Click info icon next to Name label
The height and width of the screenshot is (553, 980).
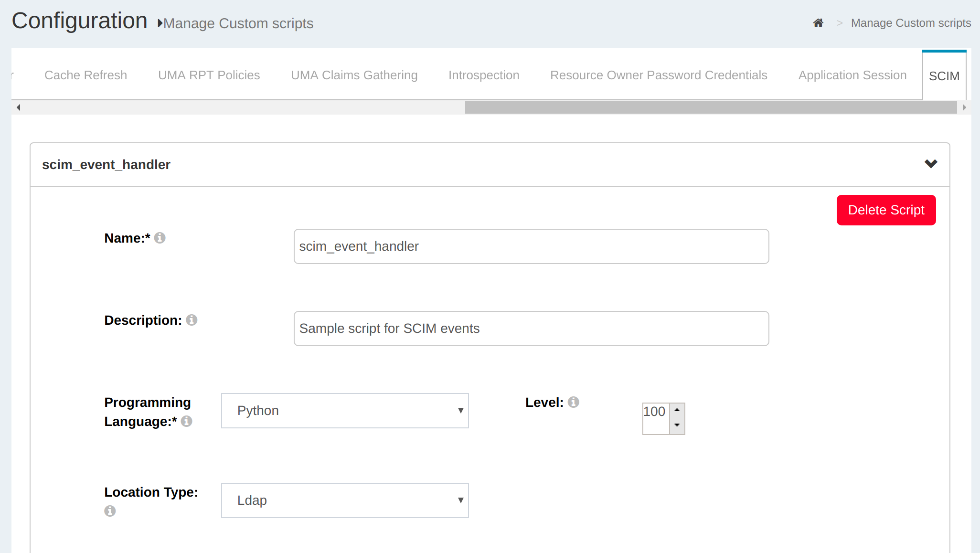(x=160, y=238)
